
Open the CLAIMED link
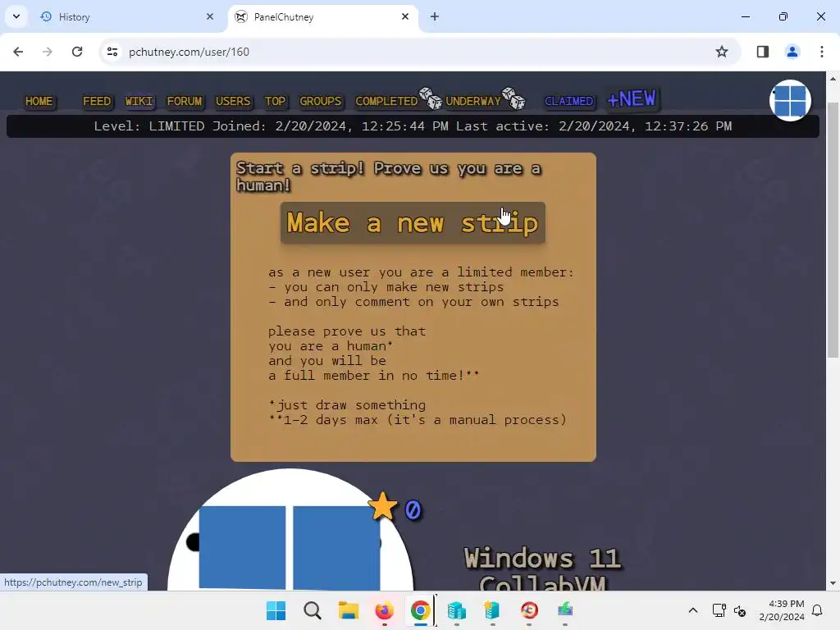(569, 101)
